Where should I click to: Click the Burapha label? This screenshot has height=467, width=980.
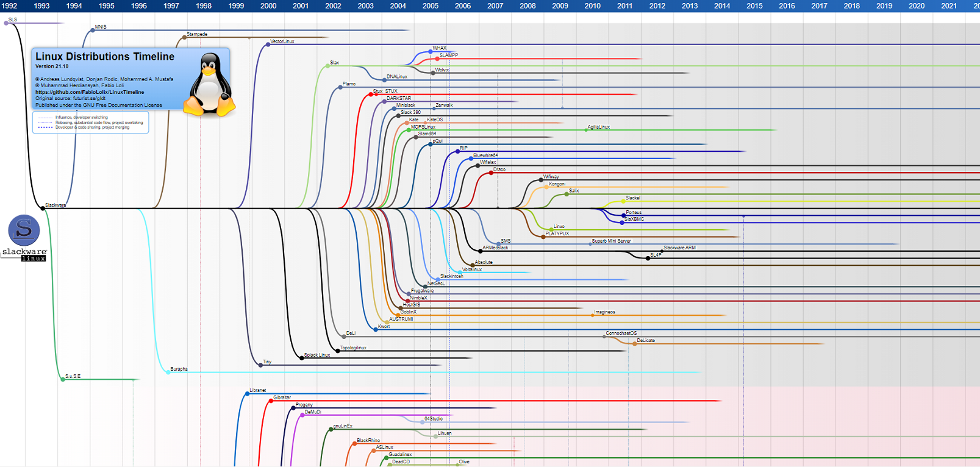(179, 369)
